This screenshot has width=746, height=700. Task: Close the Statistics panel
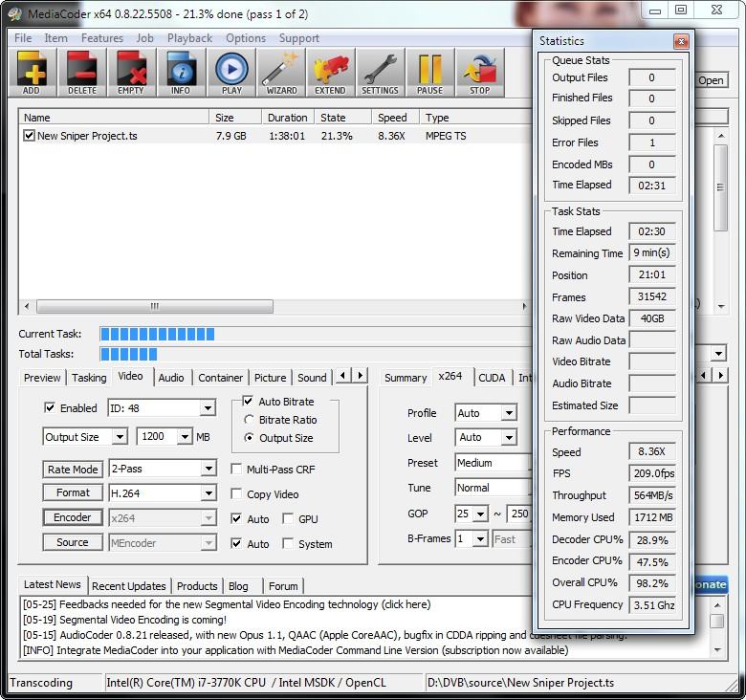[681, 42]
